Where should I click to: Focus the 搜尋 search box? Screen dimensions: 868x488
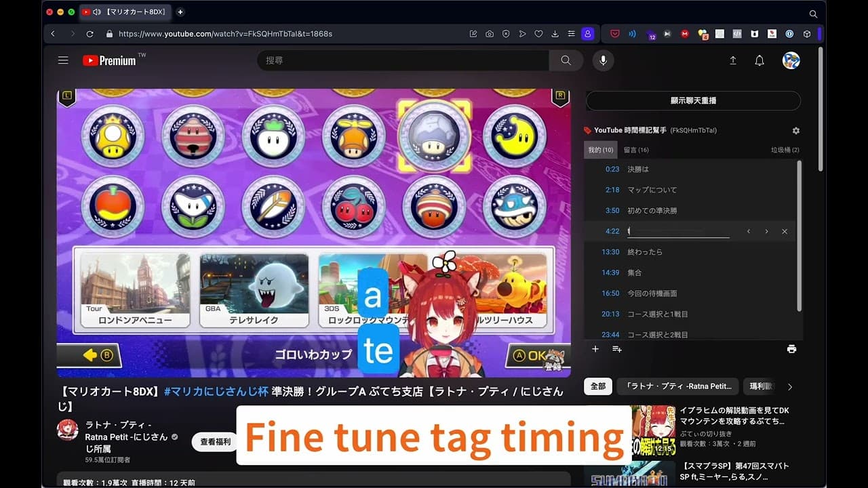click(403, 60)
